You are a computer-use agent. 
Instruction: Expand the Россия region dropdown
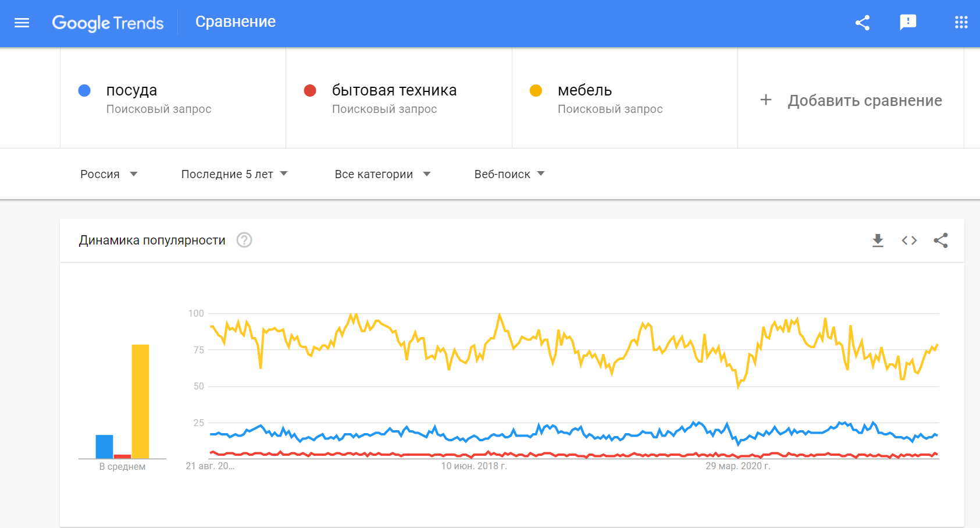[x=109, y=174]
